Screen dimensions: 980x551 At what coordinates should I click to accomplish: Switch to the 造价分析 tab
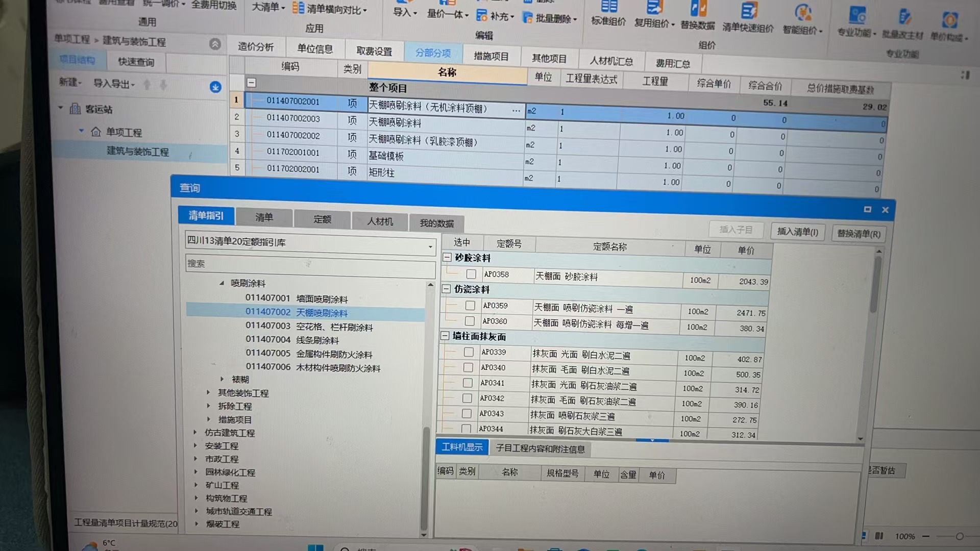(256, 47)
